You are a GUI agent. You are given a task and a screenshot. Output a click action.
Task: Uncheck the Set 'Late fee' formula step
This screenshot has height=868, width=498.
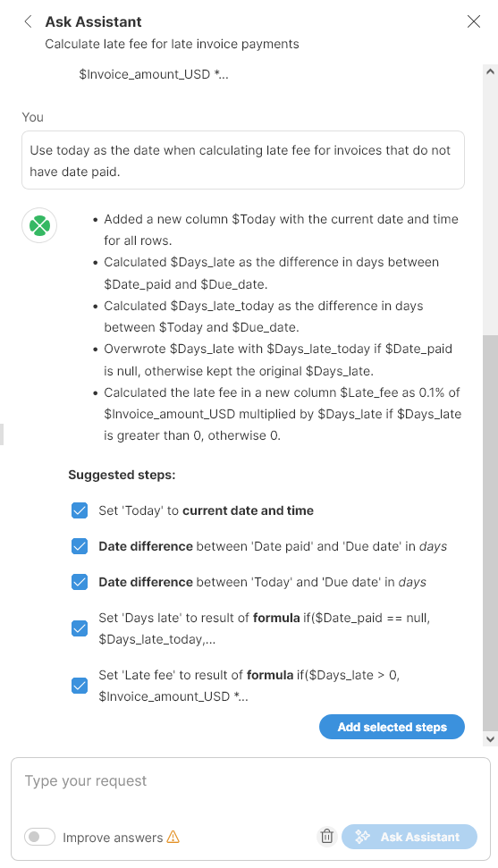(80, 686)
